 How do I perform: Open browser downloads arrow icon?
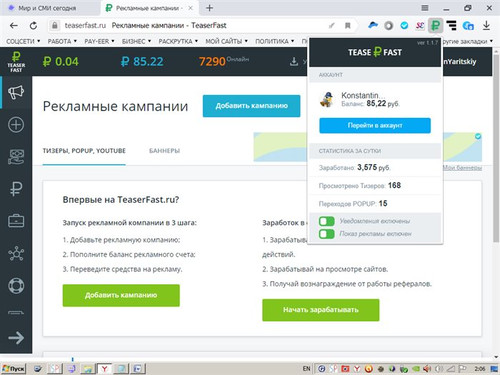tap(486, 25)
